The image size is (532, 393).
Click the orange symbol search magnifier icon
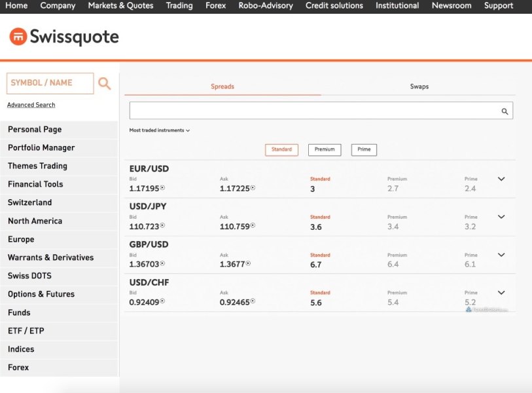(104, 83)
